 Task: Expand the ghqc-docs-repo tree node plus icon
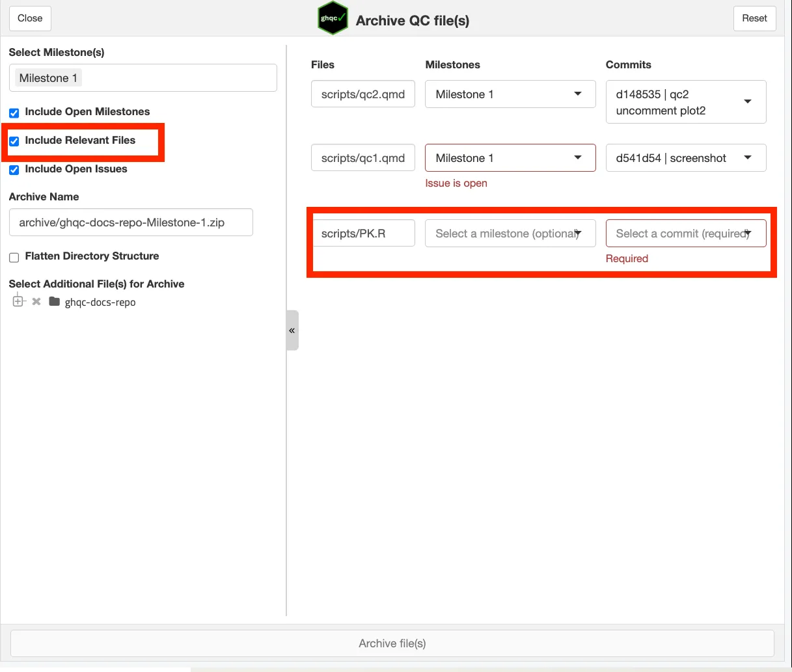(18, 301)
